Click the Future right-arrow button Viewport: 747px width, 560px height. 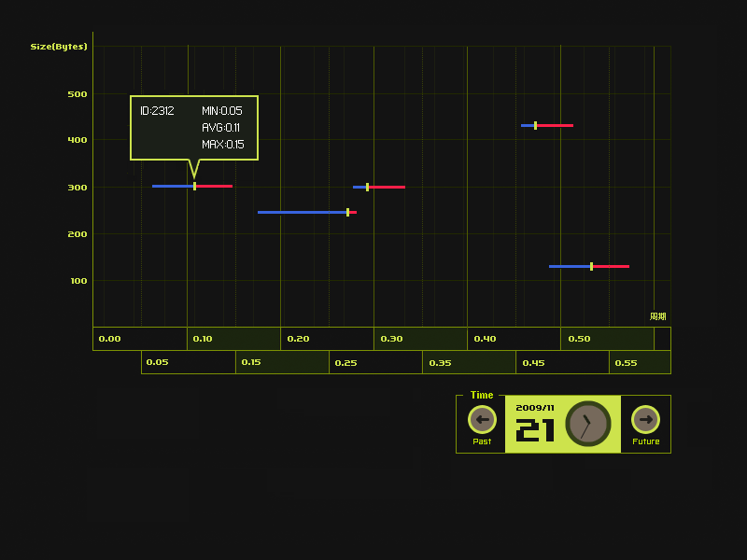pos(645,419)
